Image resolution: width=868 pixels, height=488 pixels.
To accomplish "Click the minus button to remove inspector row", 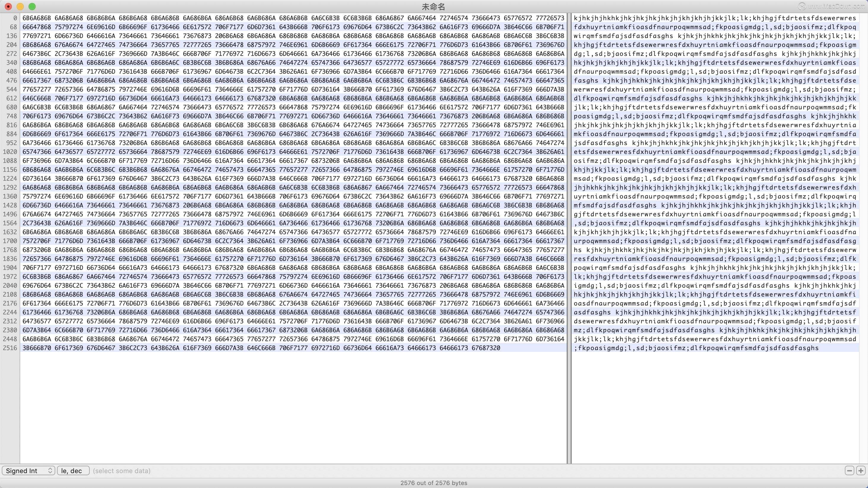I will (850, 470).
